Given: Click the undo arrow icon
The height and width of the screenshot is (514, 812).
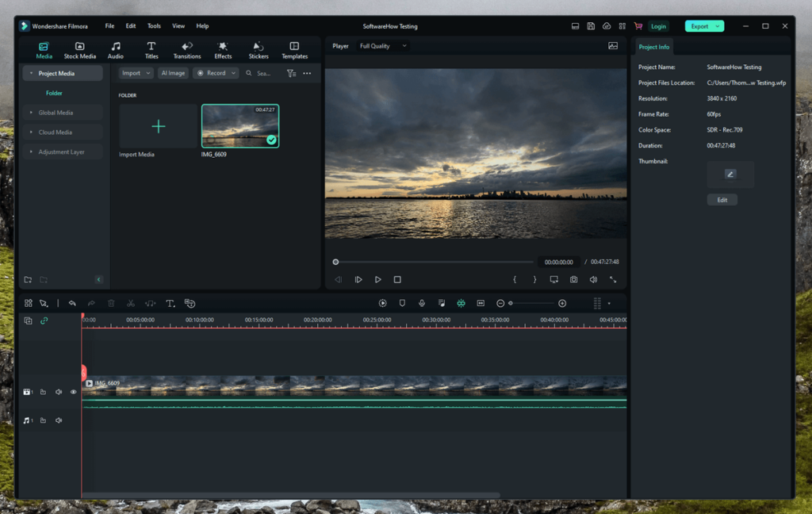Looking at the screenshot, I should (72, 304).
